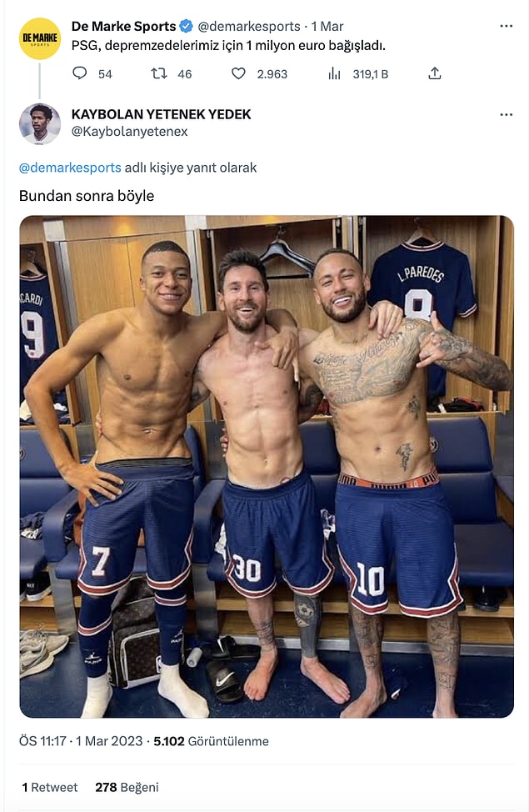Like the De Marke Sports tweet via the heart icon
529x812 pixels.
click(x=238, y=73)
